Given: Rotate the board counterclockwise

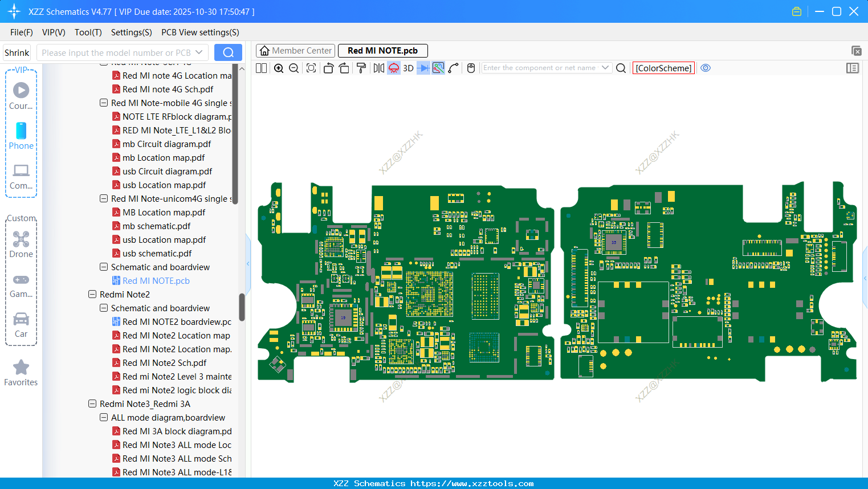Looking at the screenshot, I should [328, 68].
